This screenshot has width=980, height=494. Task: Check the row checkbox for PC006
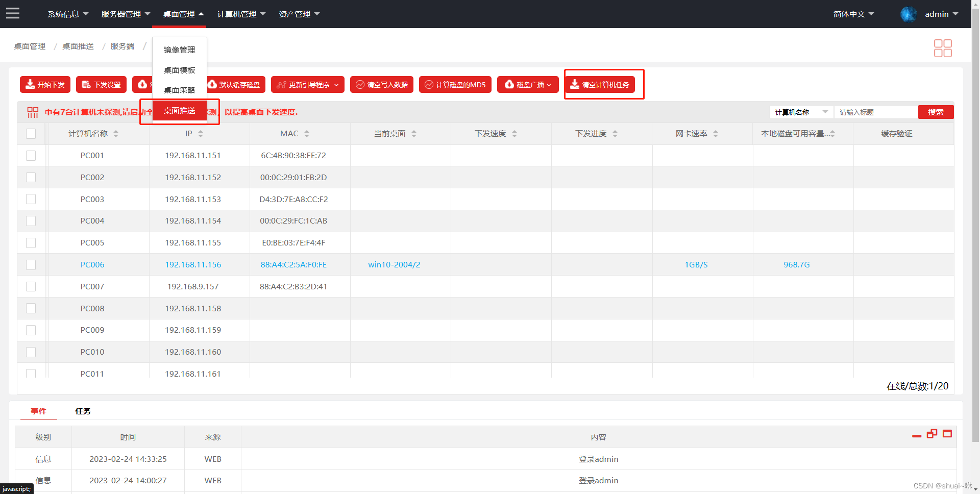tap(31, 264)
